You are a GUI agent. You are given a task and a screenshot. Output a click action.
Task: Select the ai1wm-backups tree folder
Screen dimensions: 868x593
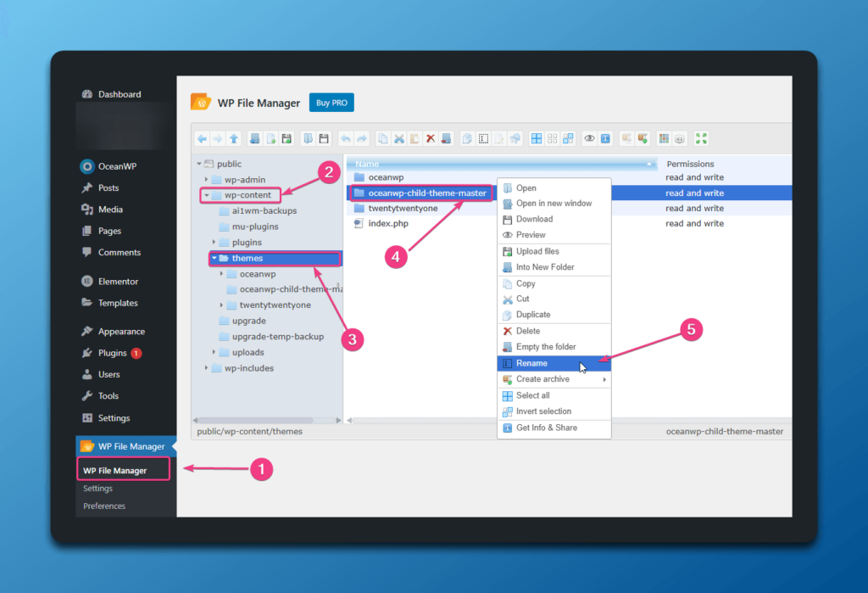[264, 211]
